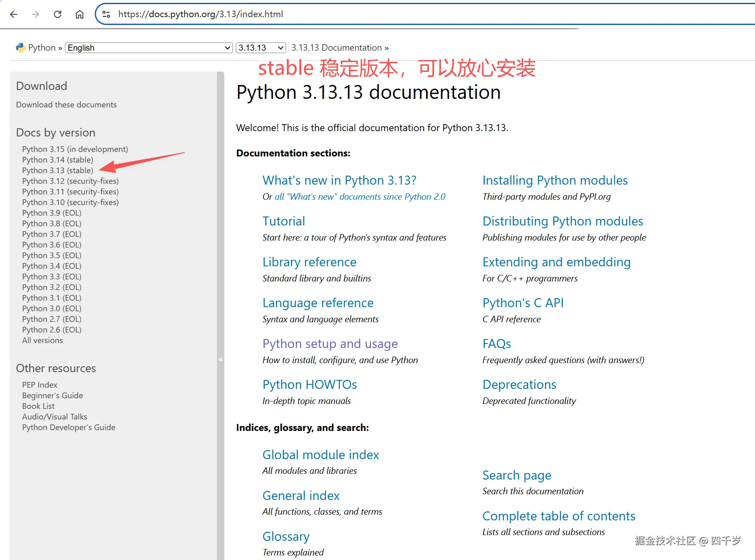Click the Python logo in the breadcrumb
Image resolution: width=755 pixels, height=560 pixels.
(20, 47)
